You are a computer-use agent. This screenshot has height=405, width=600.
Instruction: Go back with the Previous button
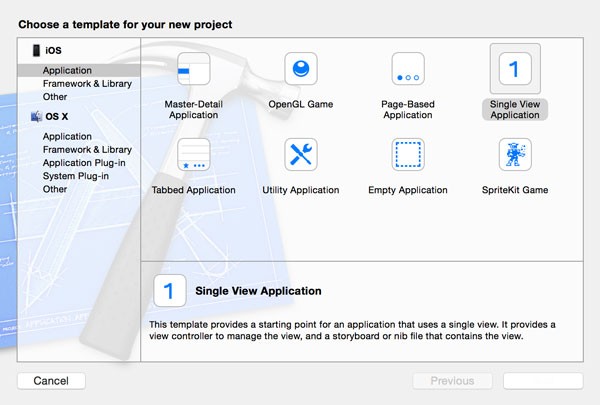452,381
